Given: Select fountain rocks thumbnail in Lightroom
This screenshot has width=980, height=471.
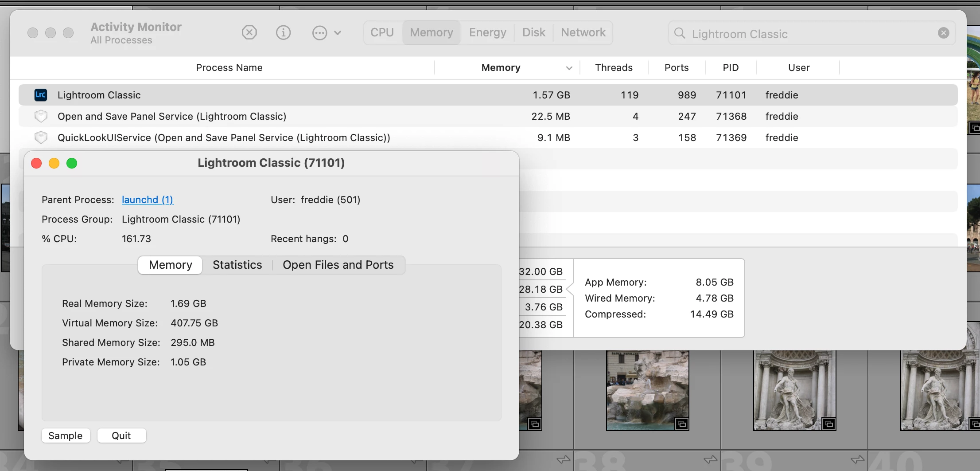Looking at the screenshot, I should click(647, 391).
